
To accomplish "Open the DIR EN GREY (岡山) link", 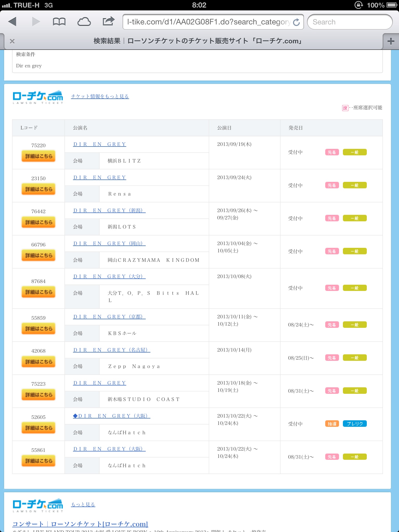I will pyautogui.click(x=109, y=243).
